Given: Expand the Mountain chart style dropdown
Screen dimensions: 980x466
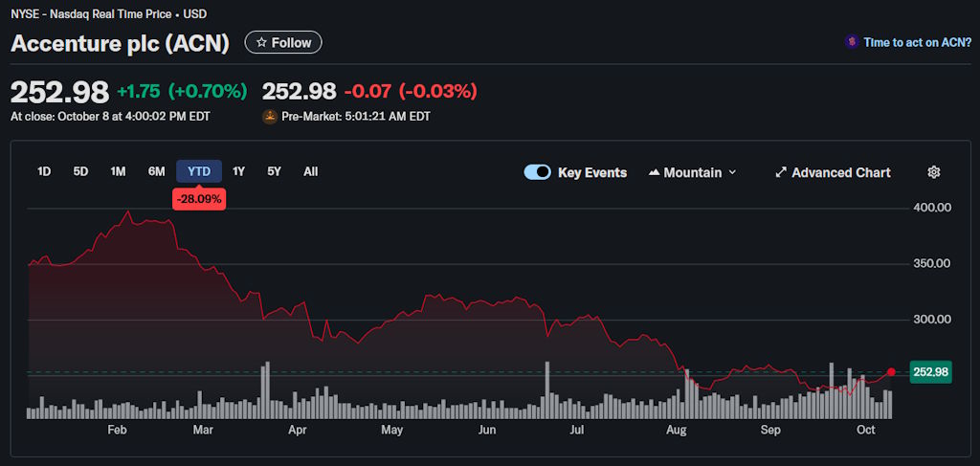Looking at the screenshot, I should click(x=732, y=172).
